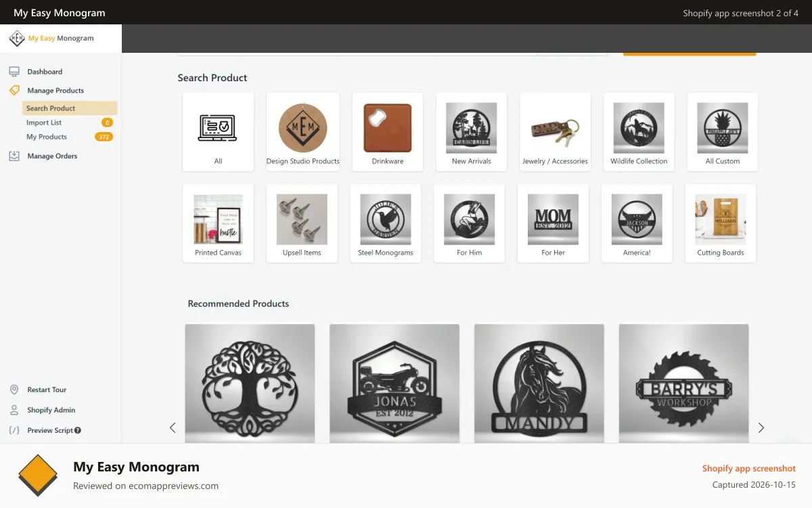Select the Printed Canvas category
Screen dimensions: 812x508
[218, 224]
